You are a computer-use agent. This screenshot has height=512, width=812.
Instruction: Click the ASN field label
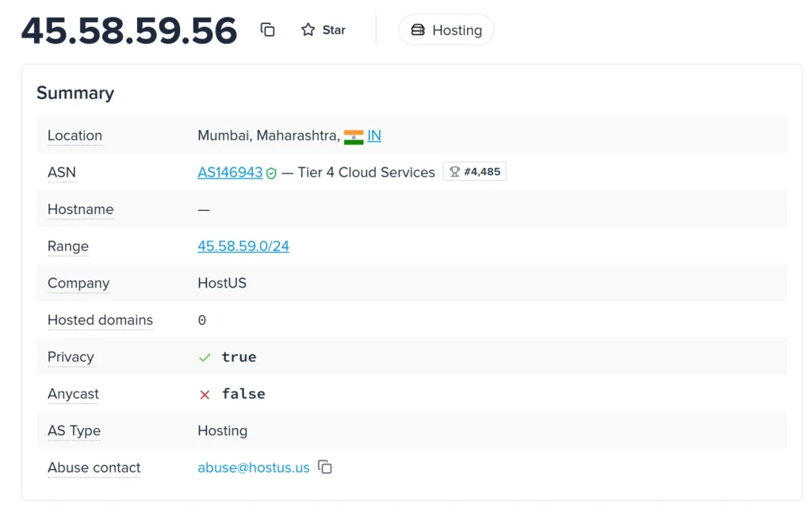62,173
